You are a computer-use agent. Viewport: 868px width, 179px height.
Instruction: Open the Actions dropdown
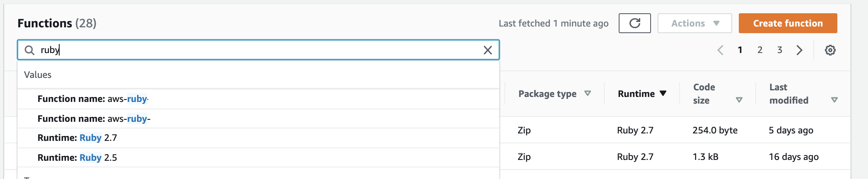pyautogui.click(x=694, y=23)
